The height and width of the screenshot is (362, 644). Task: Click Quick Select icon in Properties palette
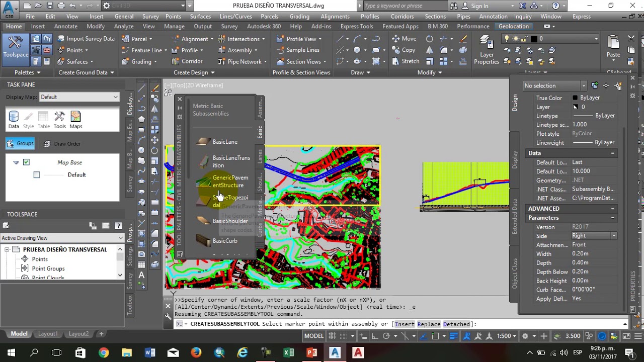click(x=619, y=85)
